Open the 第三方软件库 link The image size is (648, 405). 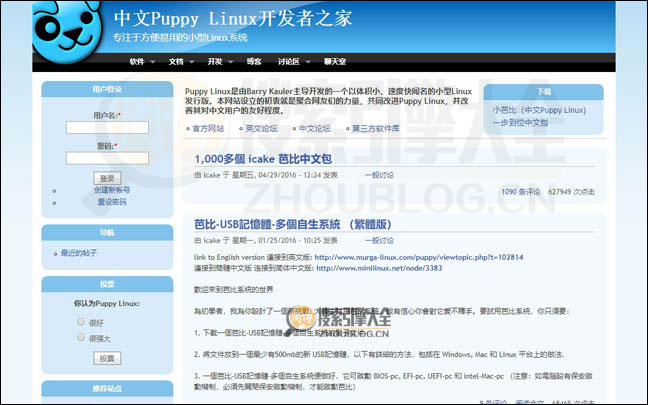click(376, 129)
